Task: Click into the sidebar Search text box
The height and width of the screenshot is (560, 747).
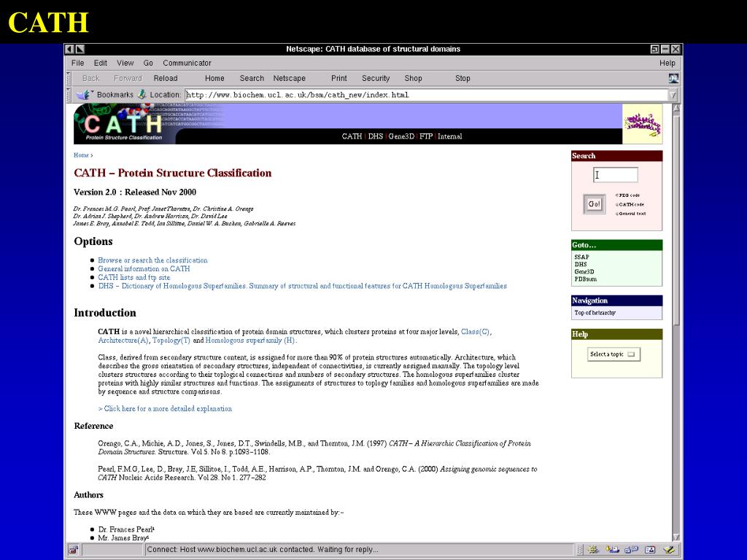Action: (616, 175)
